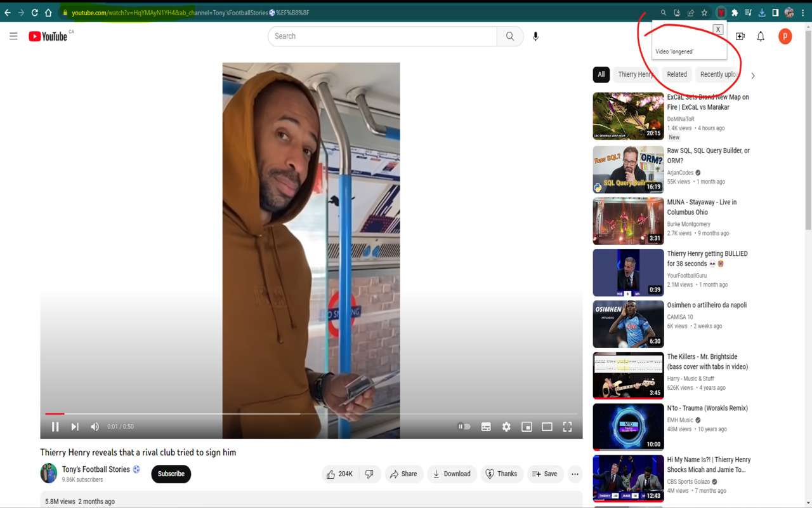Dislike the video with the thumbs down
812x508 pixels.
click(x=369, y=474)
